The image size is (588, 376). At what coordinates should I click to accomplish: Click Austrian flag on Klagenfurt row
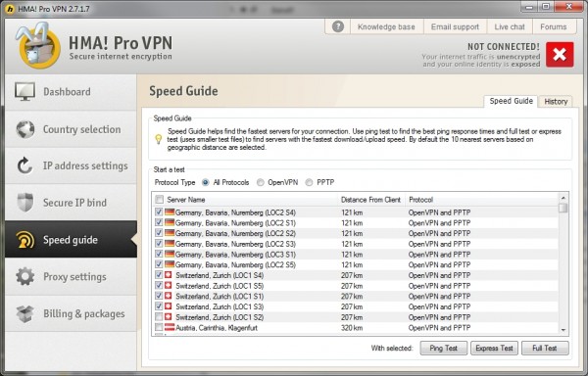coord(170,328)
